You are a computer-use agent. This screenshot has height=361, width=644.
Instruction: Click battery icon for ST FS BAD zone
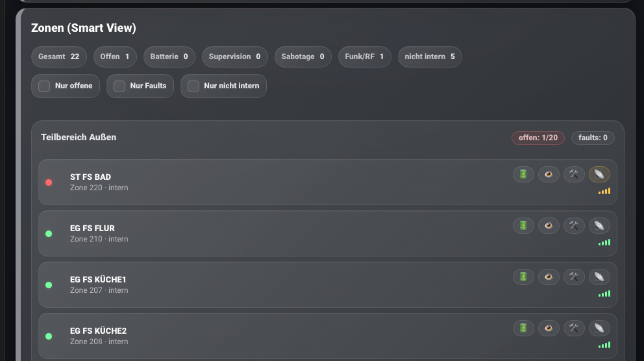point(523,174)
